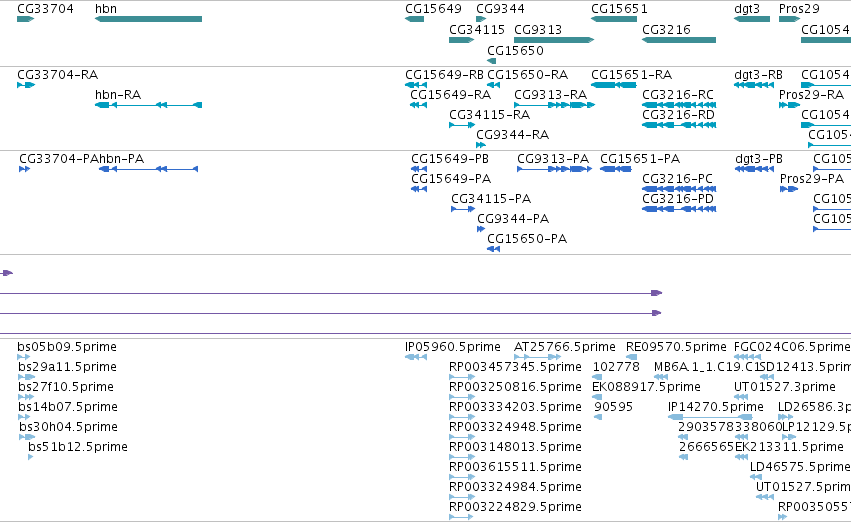Image resolution: width=851 pixels, height=522 pixels.
Task: Open the Pros29-PA protein label
Action: (812, 179)
